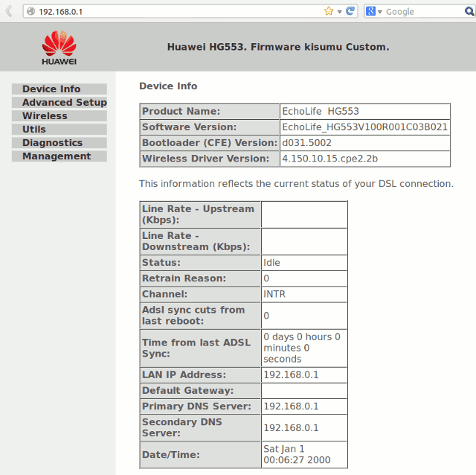Open the Diagnostics menu
Image resolution: width=476 pixels, height=475 pixels.
[x=59, y=142]
